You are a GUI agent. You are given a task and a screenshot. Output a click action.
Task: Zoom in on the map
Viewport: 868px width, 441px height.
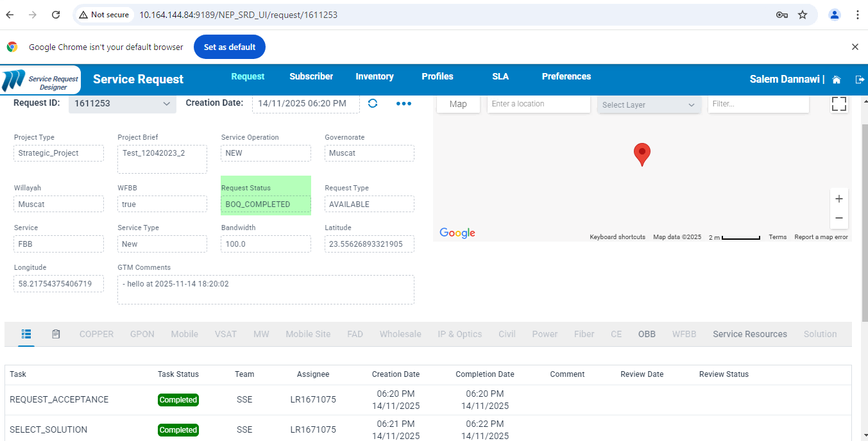click(838, 199)
